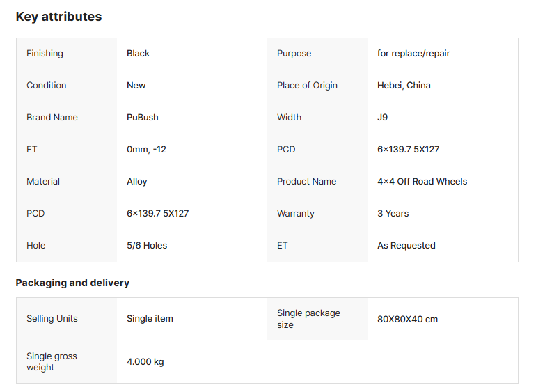This screenshot has width=545, height=392.
Task: Select the Hebei, China origin value
Action: 404,86
